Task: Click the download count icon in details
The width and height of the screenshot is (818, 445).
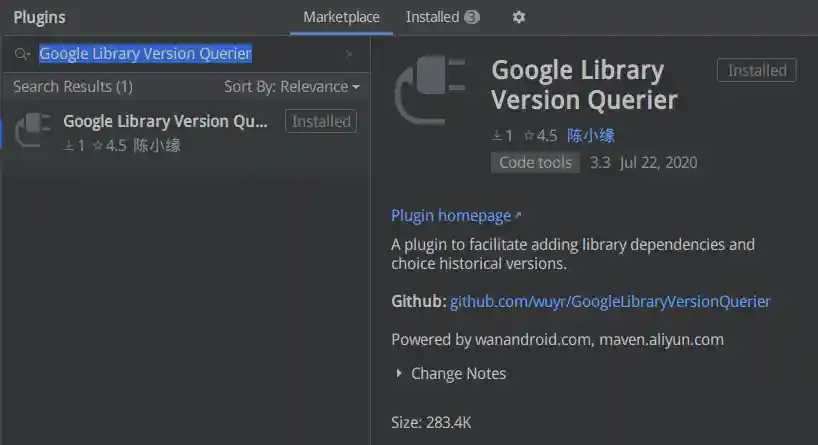Action: 496,136
